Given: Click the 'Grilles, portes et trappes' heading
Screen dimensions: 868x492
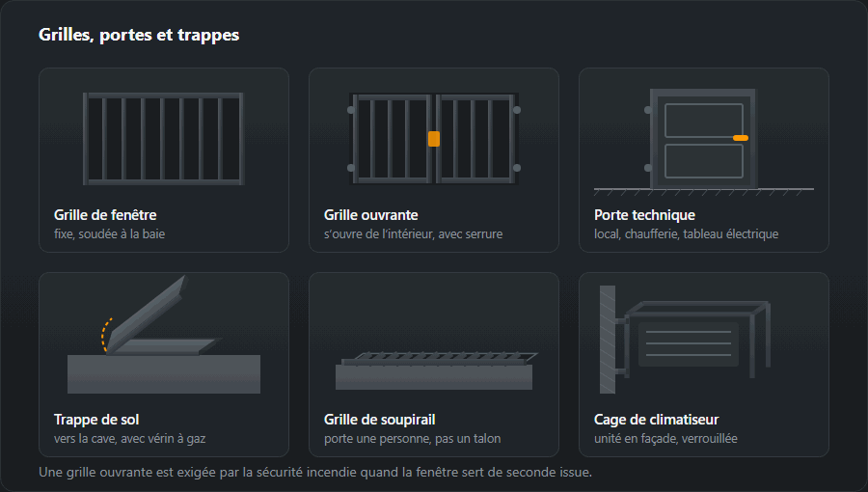Looking at the screenshot, I should 139,35.
